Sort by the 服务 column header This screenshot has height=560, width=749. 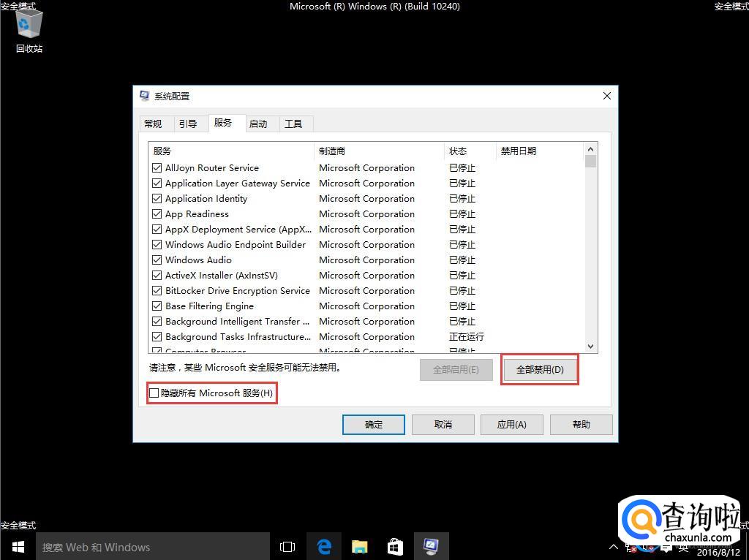coord(231,151)
